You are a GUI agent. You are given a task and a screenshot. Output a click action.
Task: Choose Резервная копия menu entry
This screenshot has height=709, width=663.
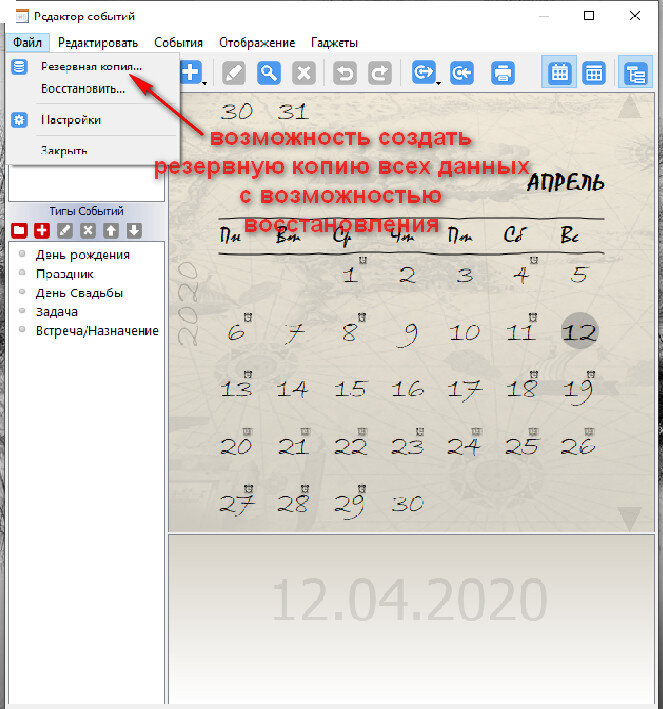click(93, 66)
